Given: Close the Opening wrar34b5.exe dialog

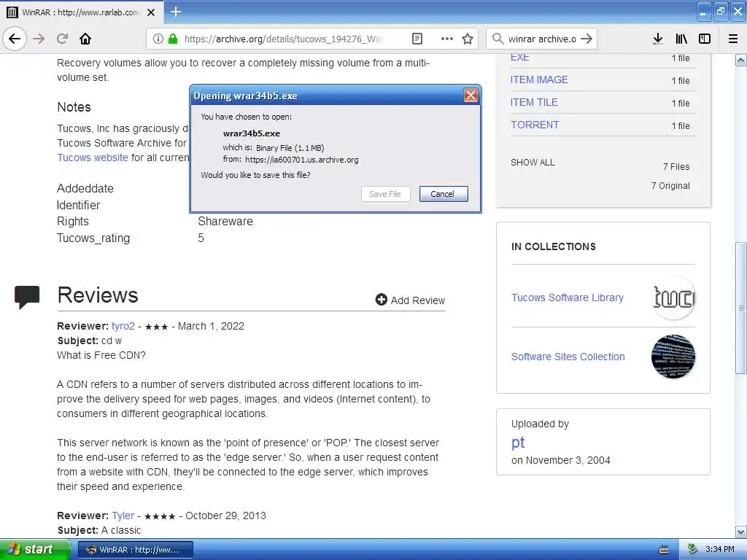Looking at the screenshot, I should pos(471,96).
